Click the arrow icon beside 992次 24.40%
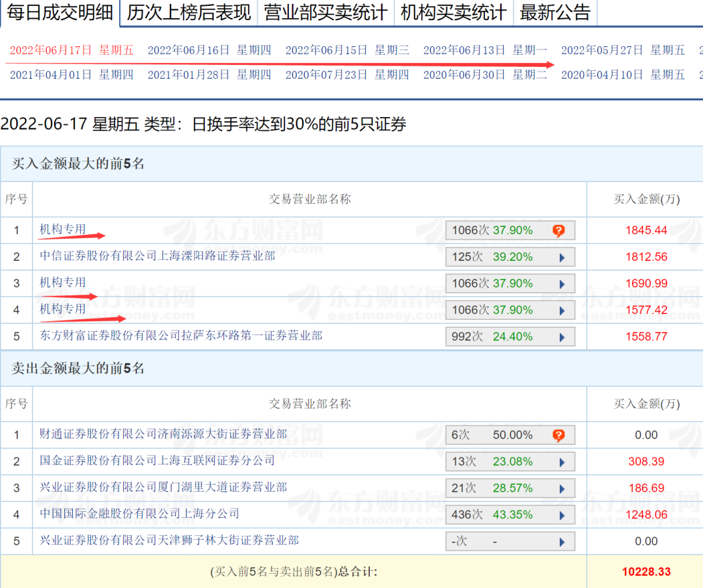The height and width of the screenshot is (588, 703). 562,337
